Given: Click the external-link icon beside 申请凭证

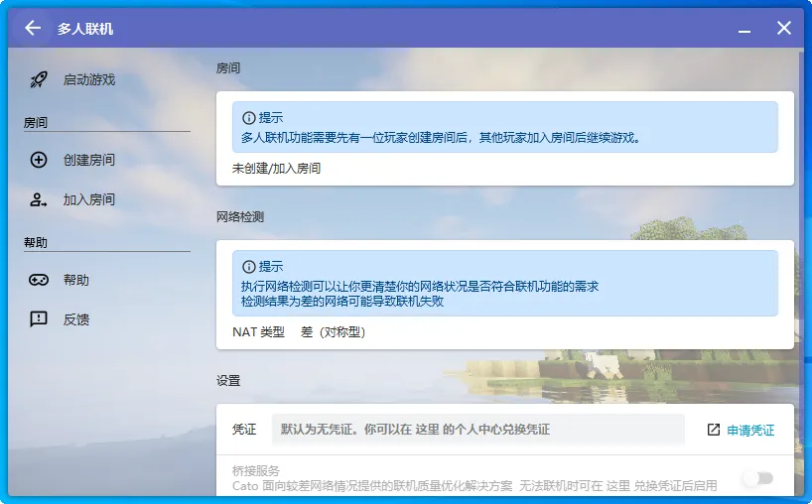Looking at the screenshot, I should (x=713, y=430).
